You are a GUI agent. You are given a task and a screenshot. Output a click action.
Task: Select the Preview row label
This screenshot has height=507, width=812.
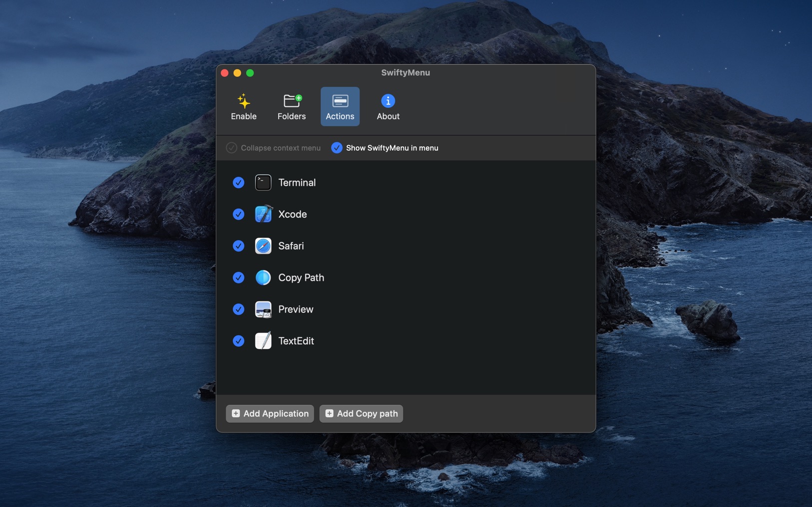click(x=296, y=309)
